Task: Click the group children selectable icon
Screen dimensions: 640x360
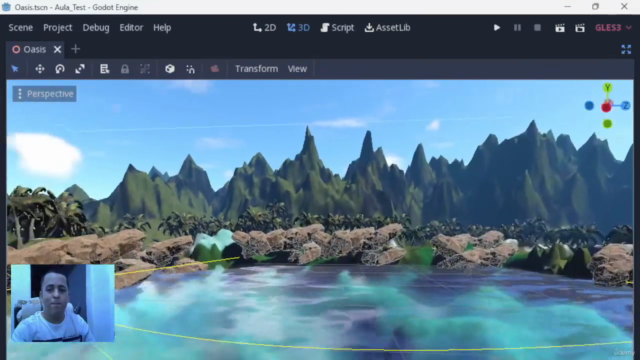Action: coord(145,69)
